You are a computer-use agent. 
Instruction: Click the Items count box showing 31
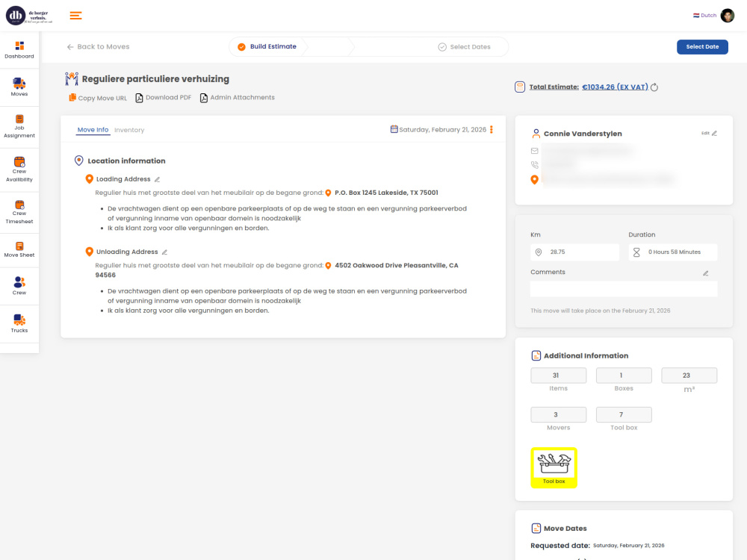558,376
